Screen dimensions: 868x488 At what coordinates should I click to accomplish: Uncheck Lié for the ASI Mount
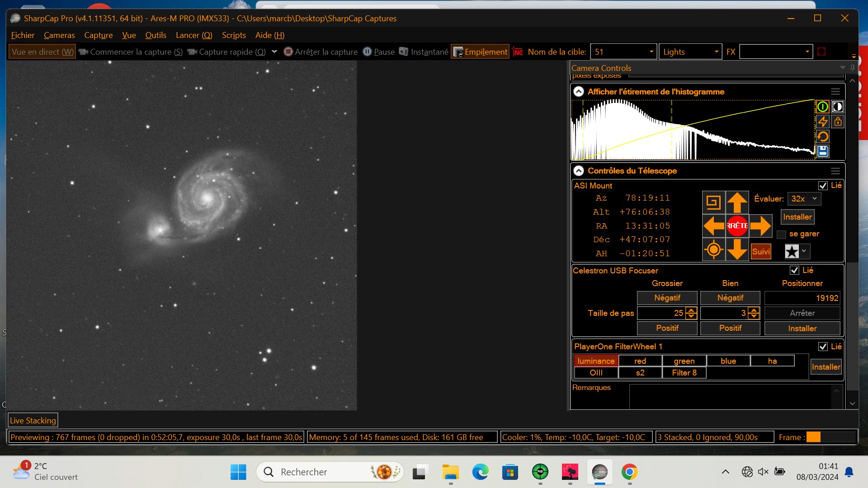click(x=824, y=185)
